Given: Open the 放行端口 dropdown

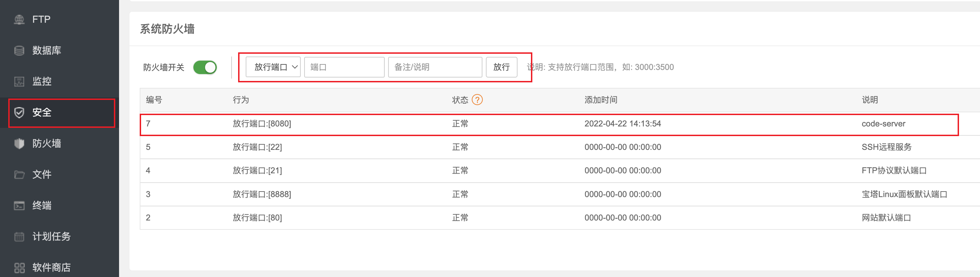Looking at the screenshot, I should tap(273, 67).
